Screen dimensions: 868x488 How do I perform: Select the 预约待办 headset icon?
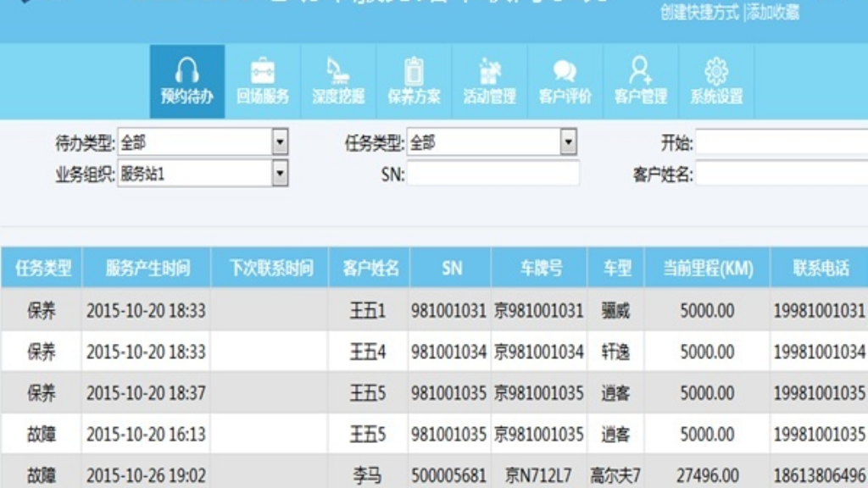coord(186,72)
